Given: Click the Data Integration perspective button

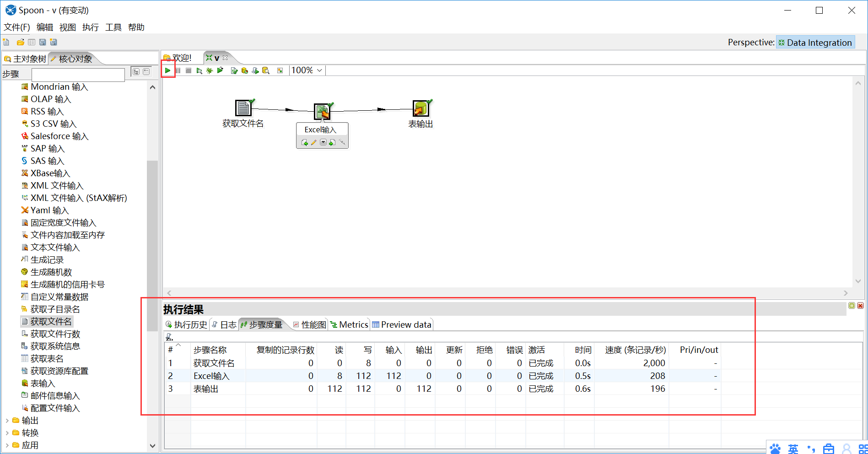Looking at the screenshot, I should pos(815,43).
